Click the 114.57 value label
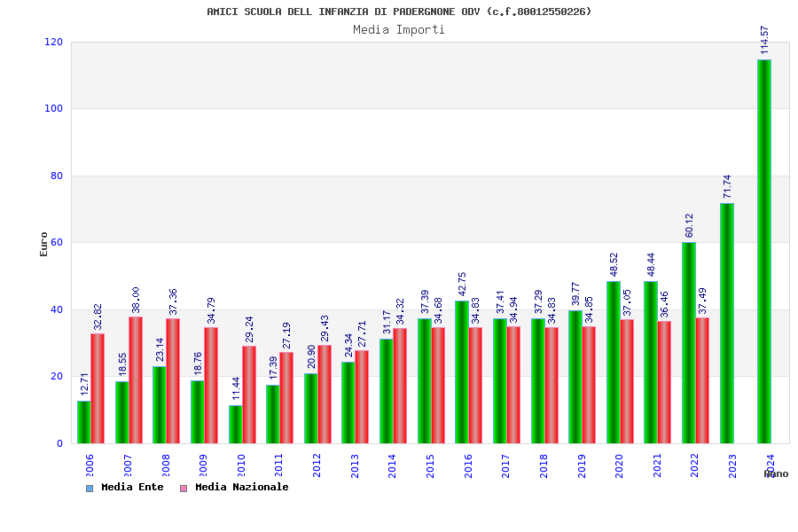Image resolution: width=798 pixels, height=532 pixels. click(764, 40)
